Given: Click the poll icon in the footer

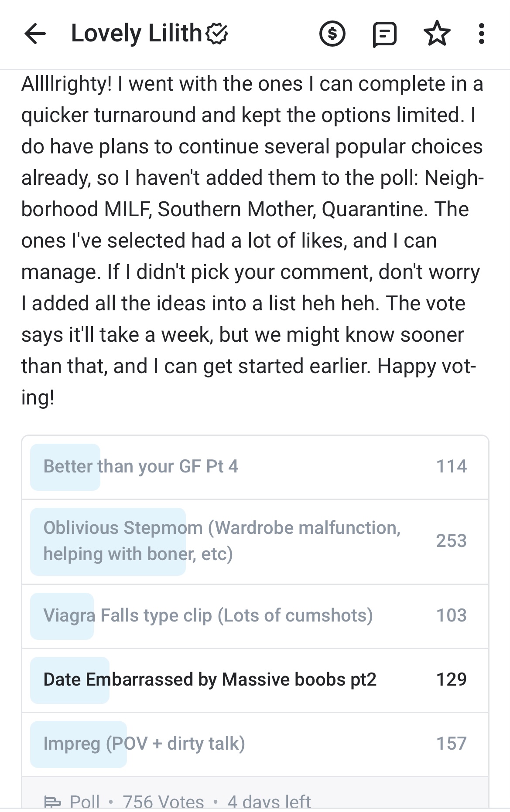Looking at the screenshot, I should click(x=53, y=801).
